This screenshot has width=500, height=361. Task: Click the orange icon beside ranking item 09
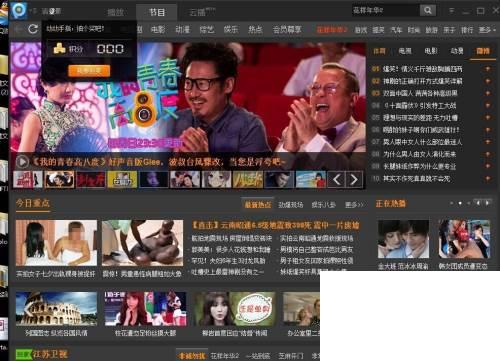click(x=488, y=166)
